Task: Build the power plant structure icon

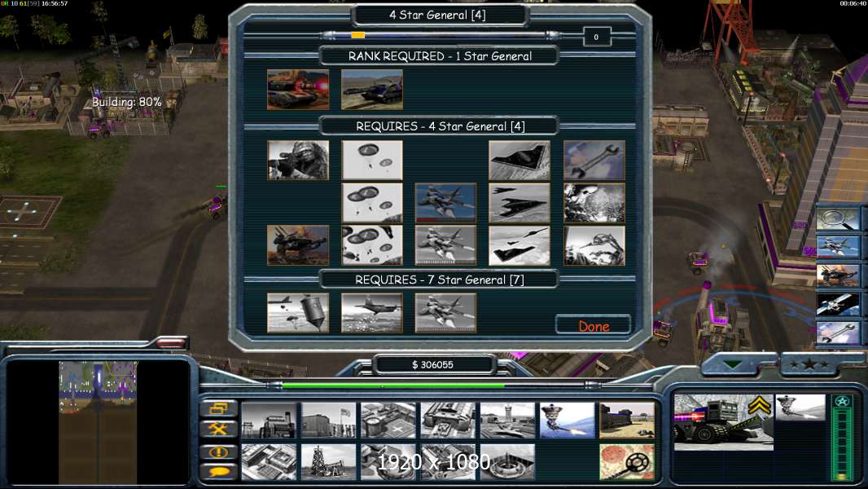Action: (x=269, y=421)
